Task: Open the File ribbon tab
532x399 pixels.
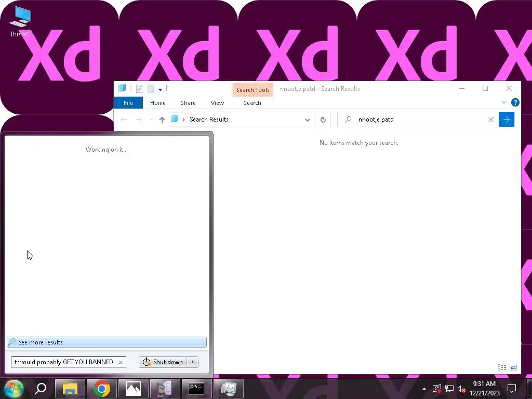Action: coord(128,103)
